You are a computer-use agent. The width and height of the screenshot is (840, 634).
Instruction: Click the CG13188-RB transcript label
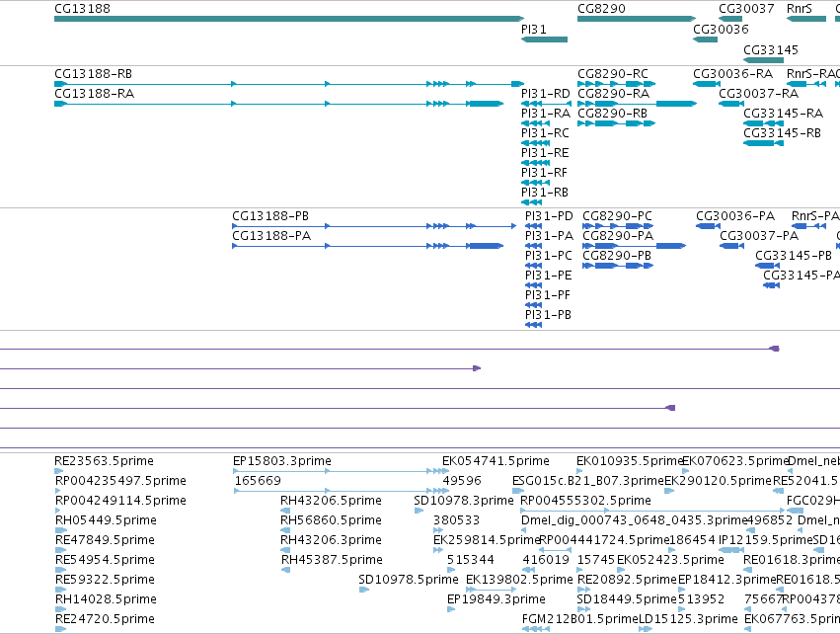coord(93,73)
